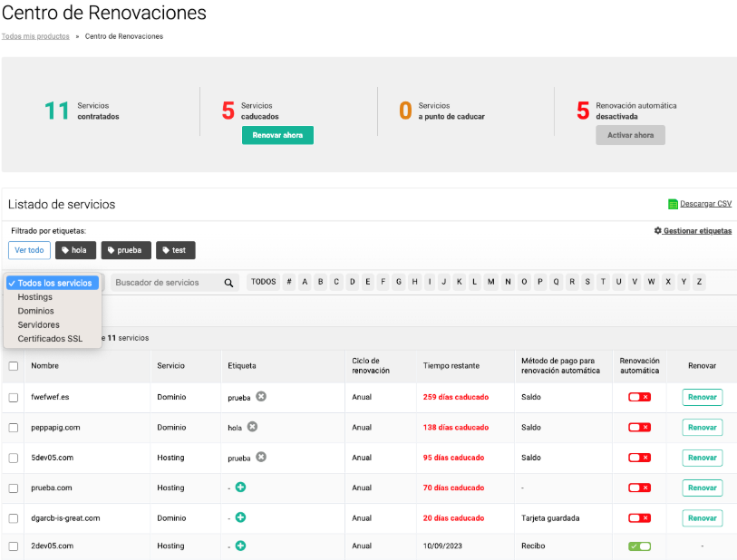The image size is (737, 560).
Task: Check the peppapig.com row checkbox
Action: click(x=14, y=428)
